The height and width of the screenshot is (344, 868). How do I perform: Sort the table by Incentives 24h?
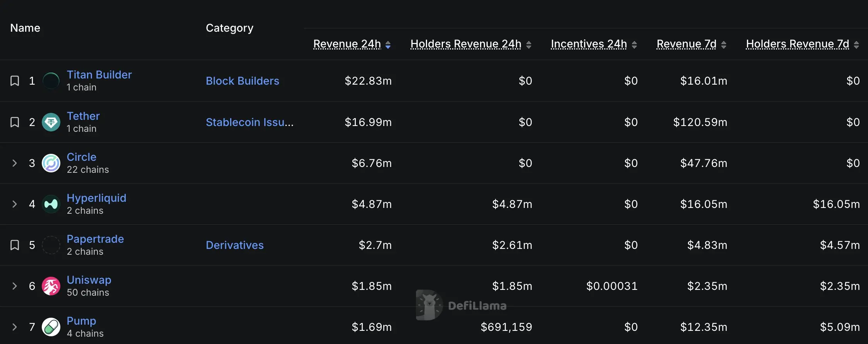click(x=589, y=44)
